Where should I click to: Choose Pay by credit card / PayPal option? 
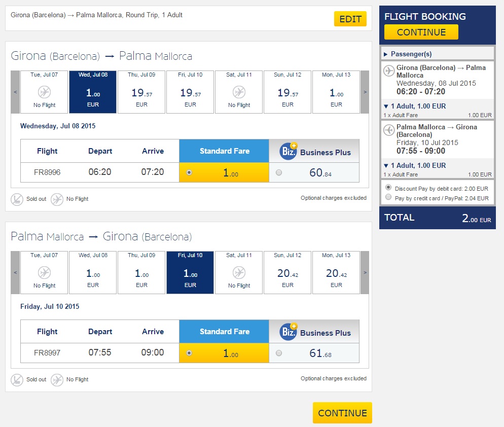tap(388, 197)
